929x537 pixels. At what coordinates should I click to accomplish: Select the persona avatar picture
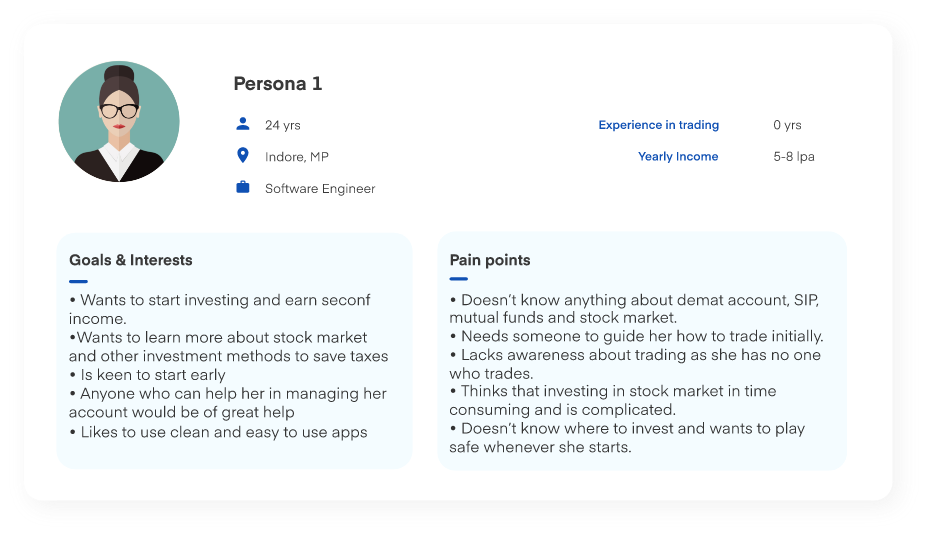point(119,121)
